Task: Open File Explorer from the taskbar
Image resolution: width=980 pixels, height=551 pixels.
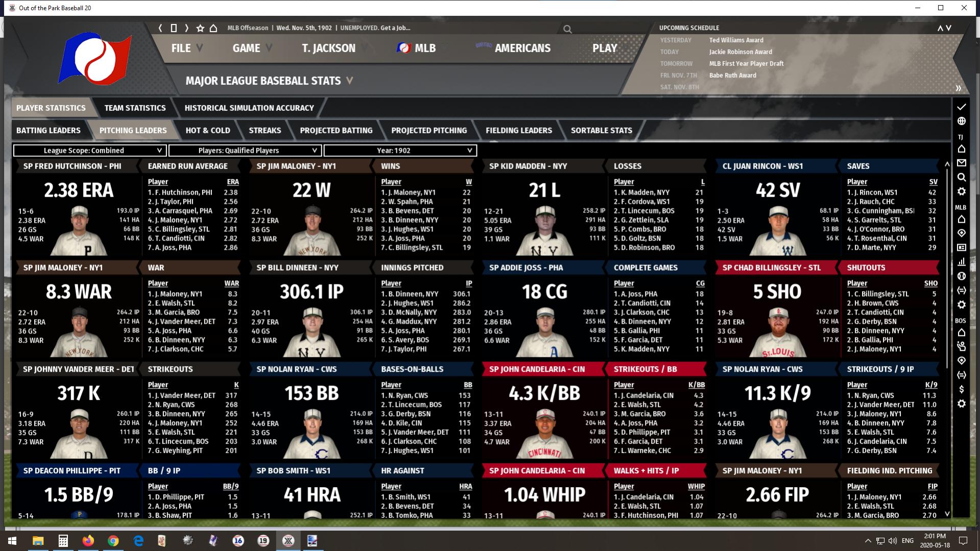Action: 38,541
